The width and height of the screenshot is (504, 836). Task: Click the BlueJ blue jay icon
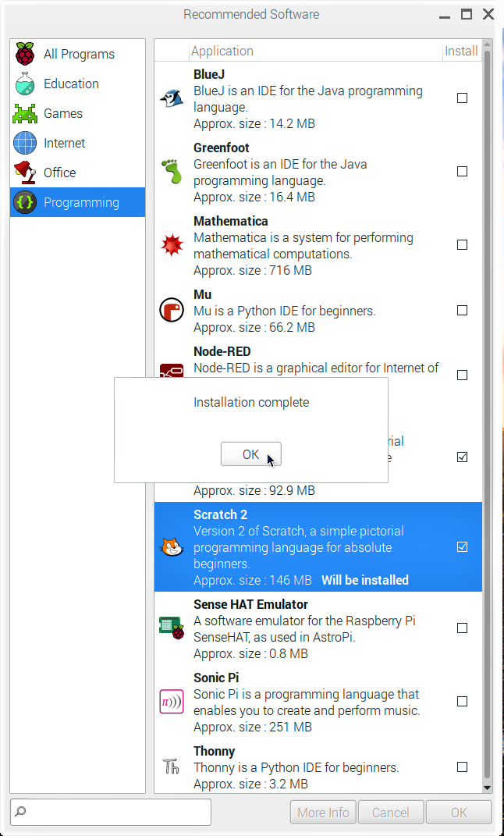(x=172, y=98)
